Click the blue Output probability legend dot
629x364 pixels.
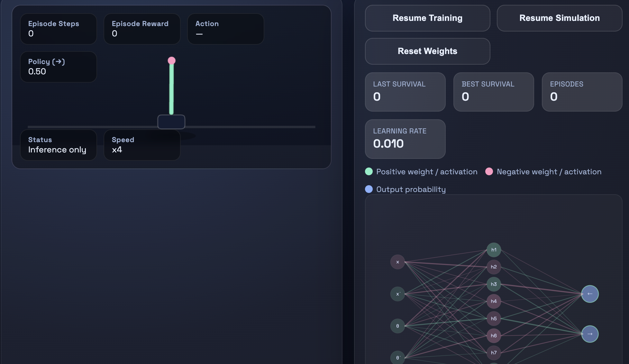(x=369, y=189)
